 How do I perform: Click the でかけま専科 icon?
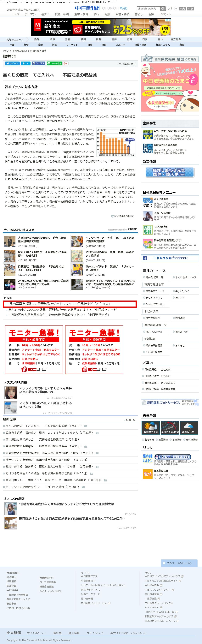tap(148, 230)
